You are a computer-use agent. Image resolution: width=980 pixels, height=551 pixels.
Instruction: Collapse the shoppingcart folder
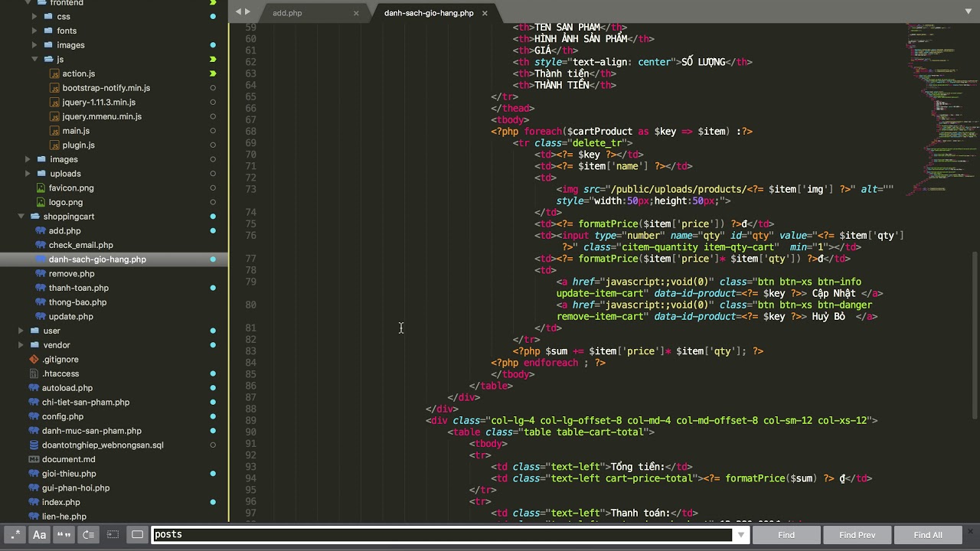coord(21,217)
